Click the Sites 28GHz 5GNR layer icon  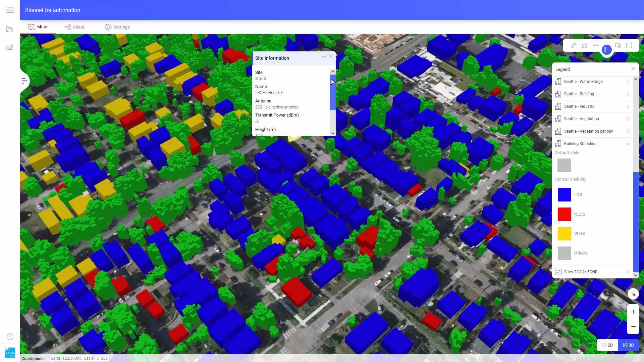pyautogui.click(x=558, y=272)
